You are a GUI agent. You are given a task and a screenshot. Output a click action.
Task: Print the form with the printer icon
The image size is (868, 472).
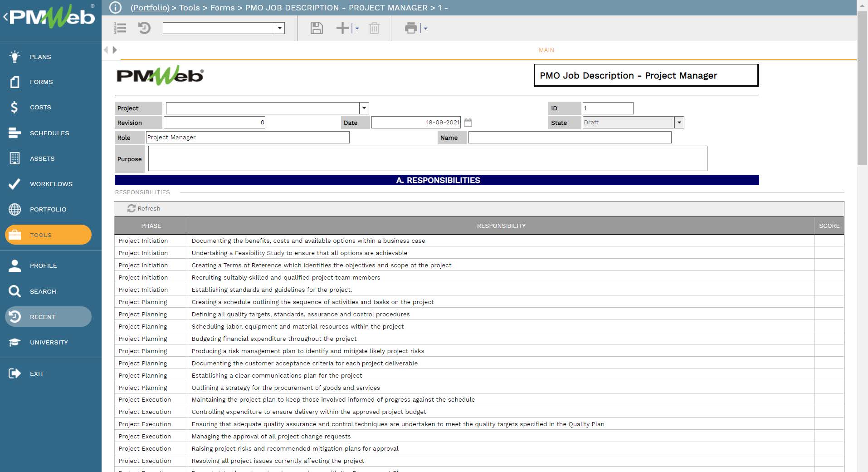[411, 28]
